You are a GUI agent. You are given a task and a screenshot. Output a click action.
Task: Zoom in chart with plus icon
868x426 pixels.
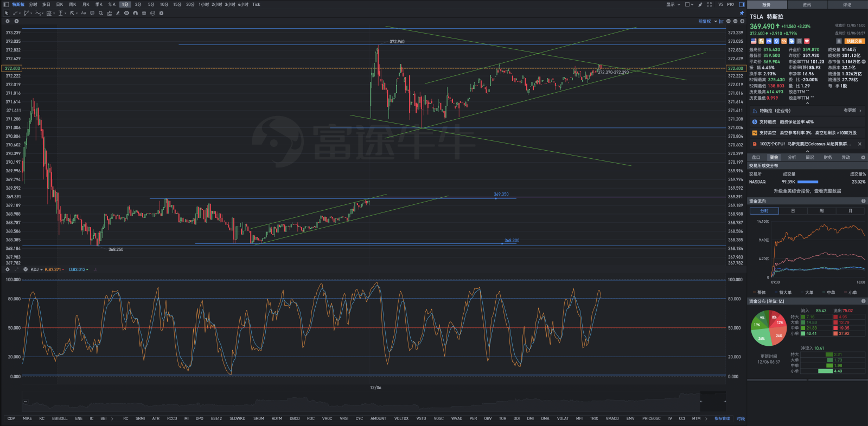click(x=742, y=21)
